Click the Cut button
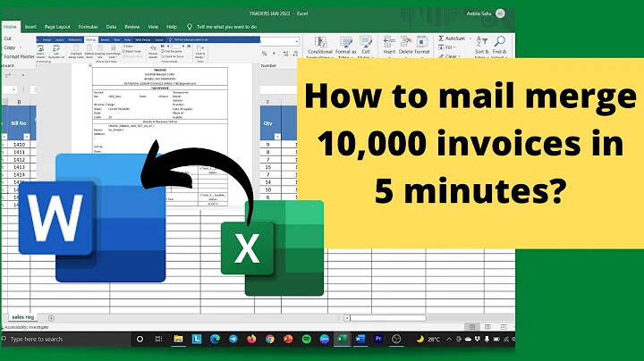 click(x=8, y=38)
